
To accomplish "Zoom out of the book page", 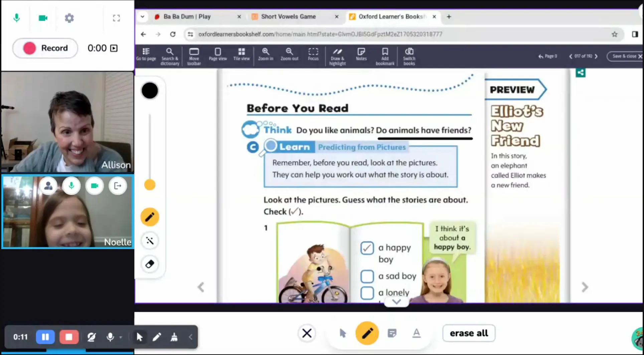I will 289,54.
